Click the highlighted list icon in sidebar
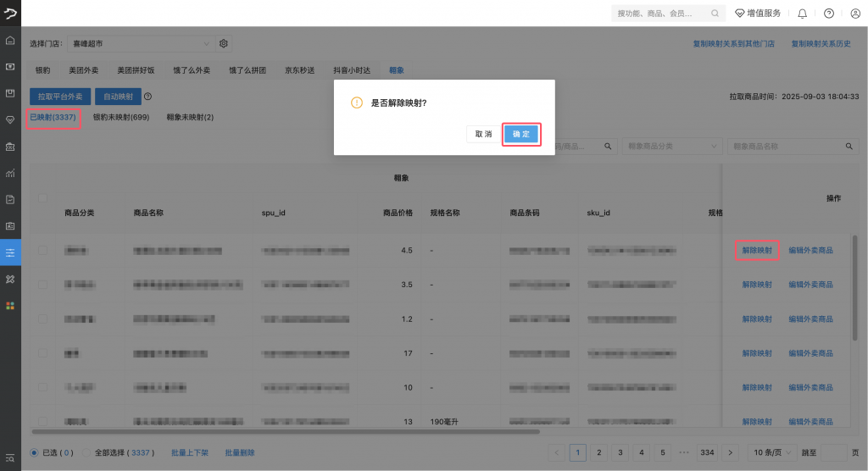 10,252
